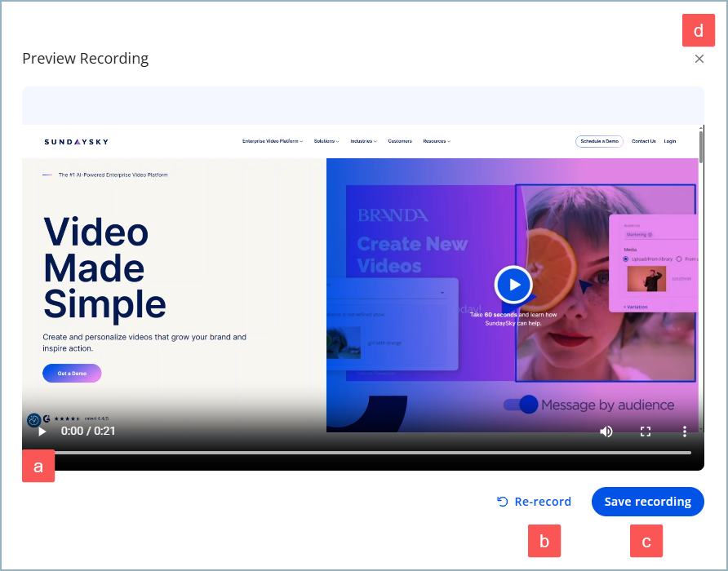
Task: Click the Video Made Simple headline
Action: tap(104, 268)
